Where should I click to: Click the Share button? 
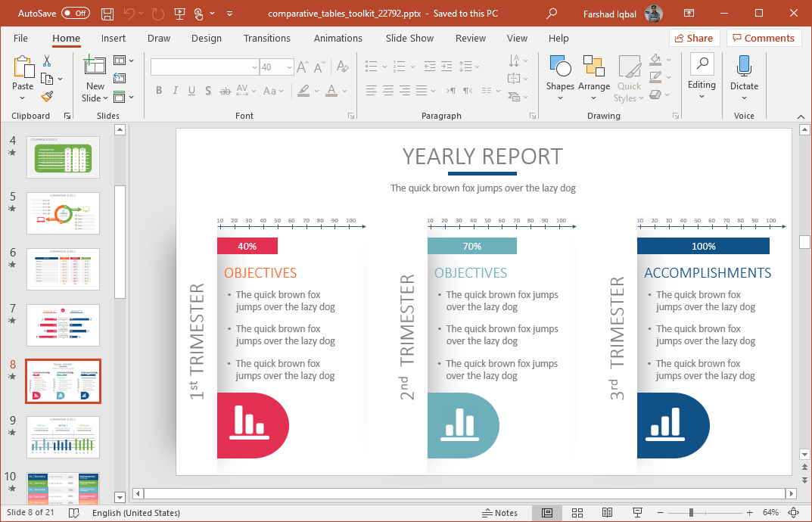pos(693,39)
